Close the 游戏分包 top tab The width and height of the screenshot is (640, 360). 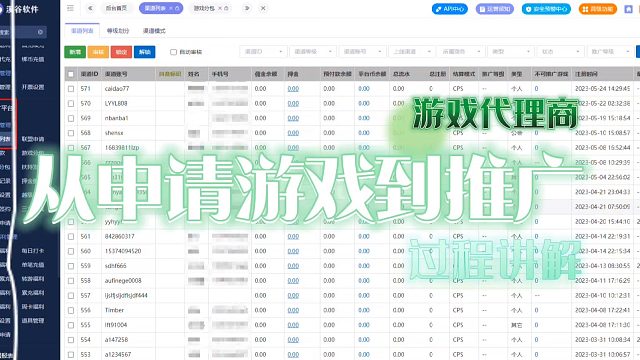click(x=220, y=8)
